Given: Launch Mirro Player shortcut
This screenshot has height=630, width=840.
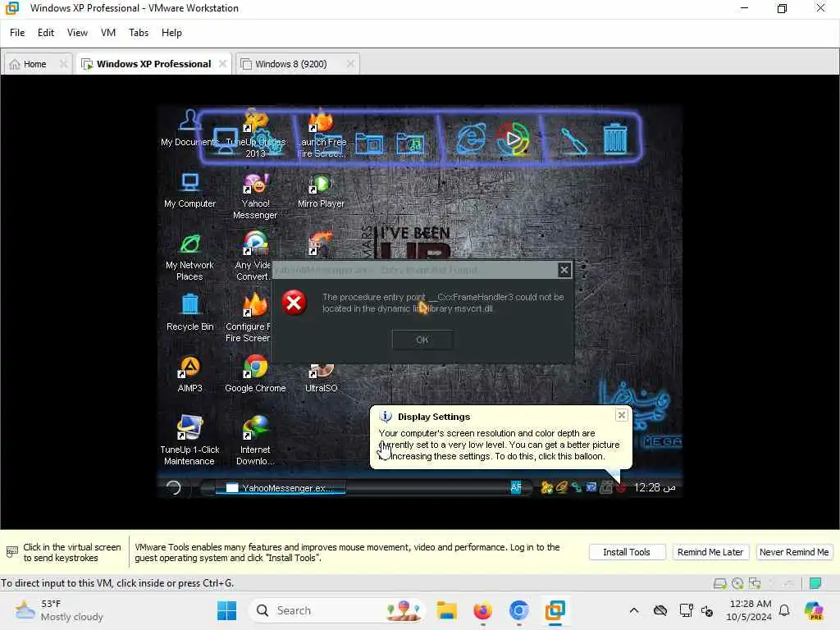Looking at the screenshot, I should [x=321, y=190].
